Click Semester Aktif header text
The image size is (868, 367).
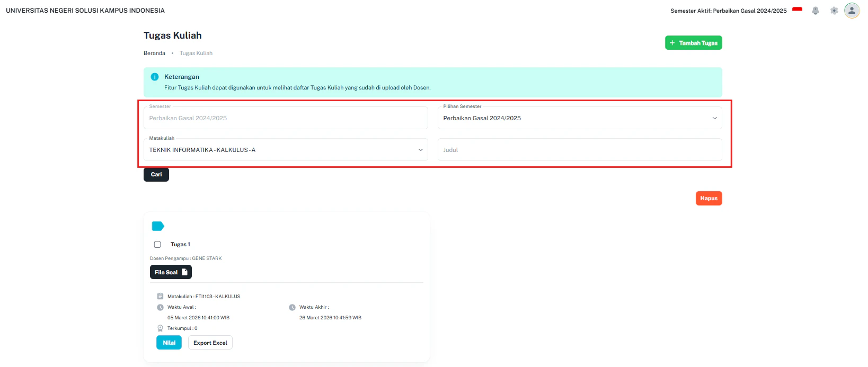tap(729, 11)
